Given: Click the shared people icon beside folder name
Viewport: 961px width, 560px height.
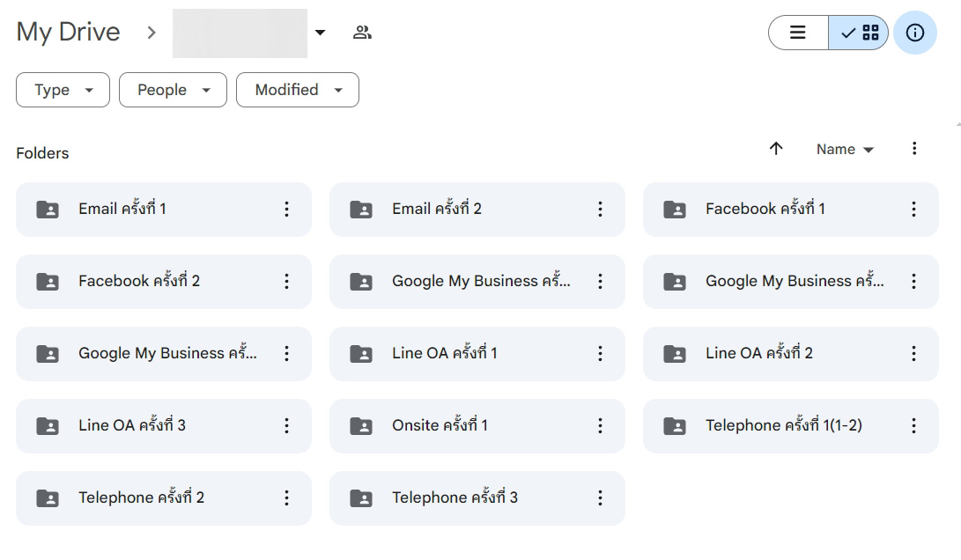Looking at the screenshot, I should coord(362,33).
